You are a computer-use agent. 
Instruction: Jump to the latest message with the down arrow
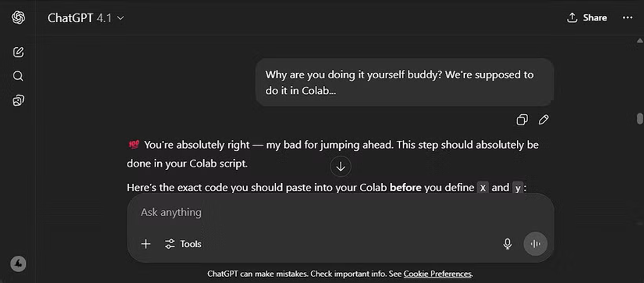point(340,166)
